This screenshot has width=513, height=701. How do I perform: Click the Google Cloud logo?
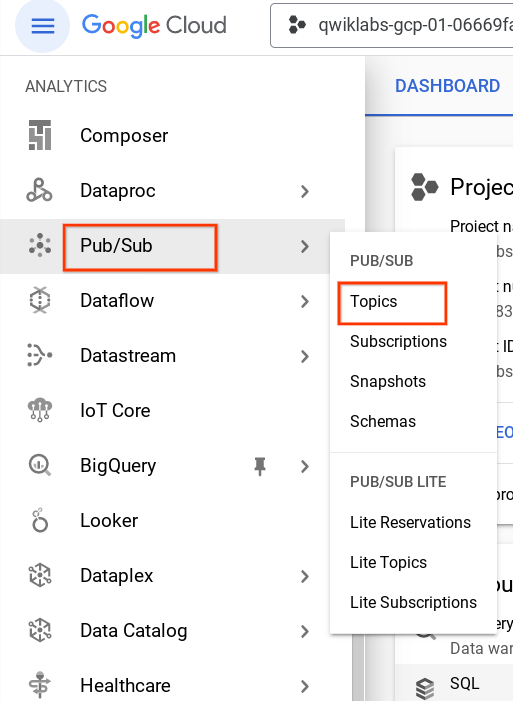coord(154,25)
